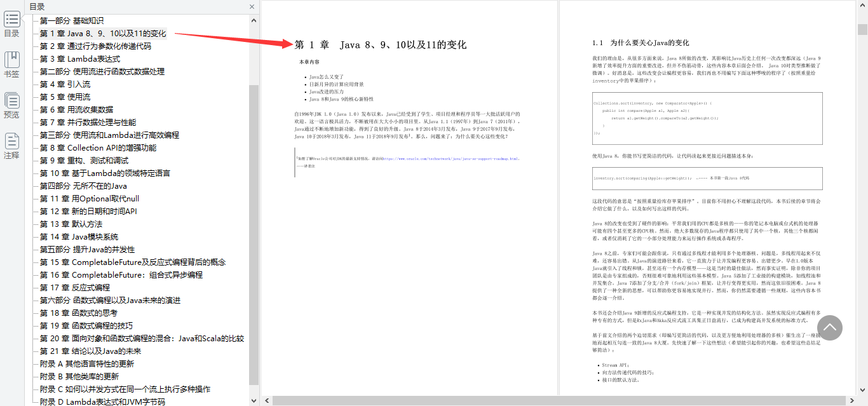The width and height of the screenshot is (868, 406).
Task: Go to 第 6 章 用流收集数据
Action: (x=76, y=109)
